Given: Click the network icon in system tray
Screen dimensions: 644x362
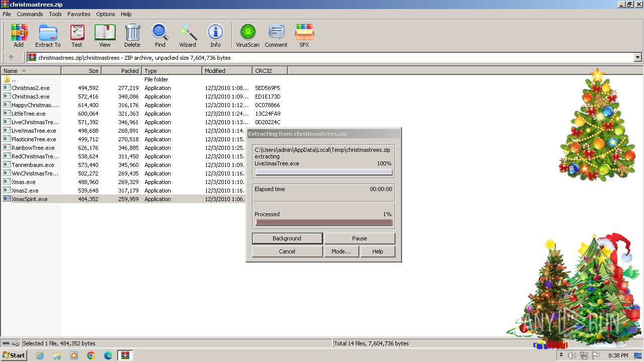Looking at the screenshot, I should pos(584,355).
